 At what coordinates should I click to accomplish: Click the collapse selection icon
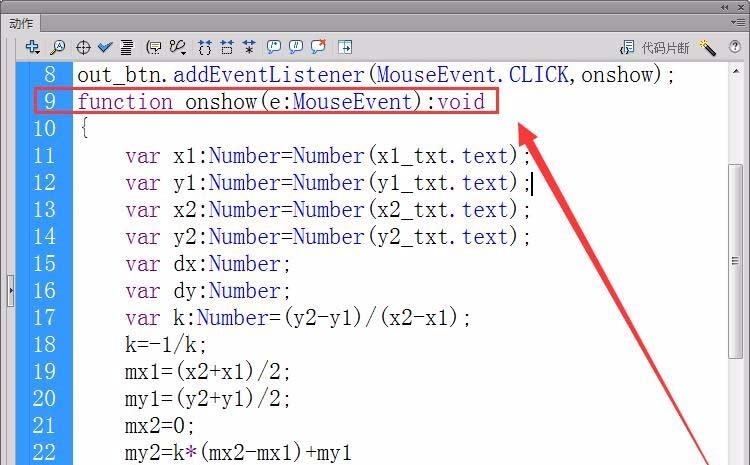(227, 47)
